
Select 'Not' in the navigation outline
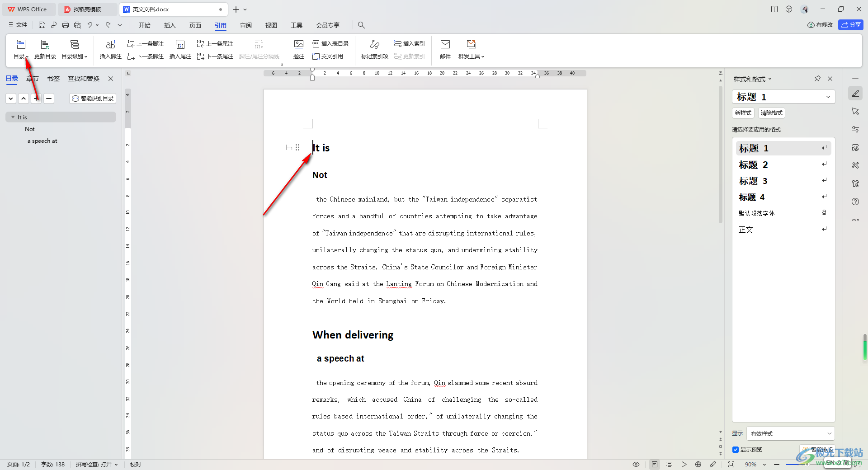pos(30,129)
